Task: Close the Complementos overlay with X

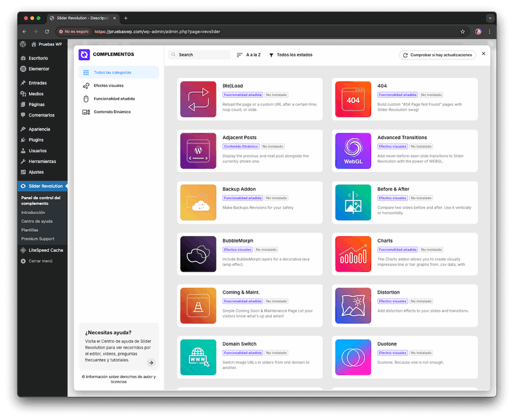Action: [x=483, y=53]
